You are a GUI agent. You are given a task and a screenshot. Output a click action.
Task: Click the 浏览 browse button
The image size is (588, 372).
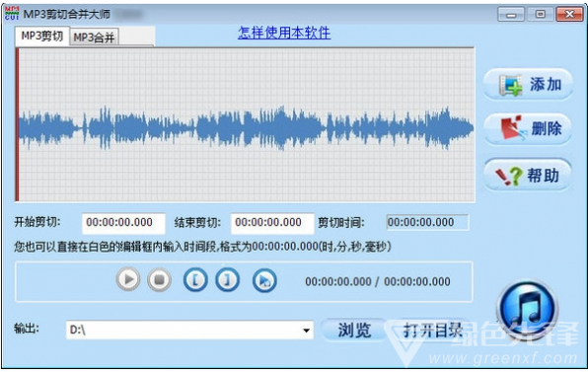354,330
